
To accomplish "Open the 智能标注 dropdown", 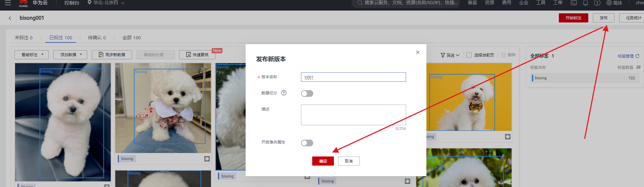I will [32, 55].
